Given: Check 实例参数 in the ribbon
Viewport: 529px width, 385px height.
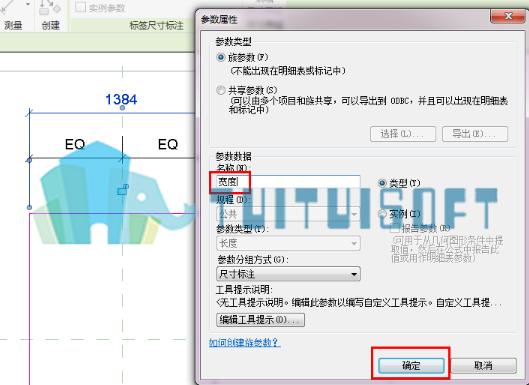Looking at the screenshot, I should pos(80,7).
